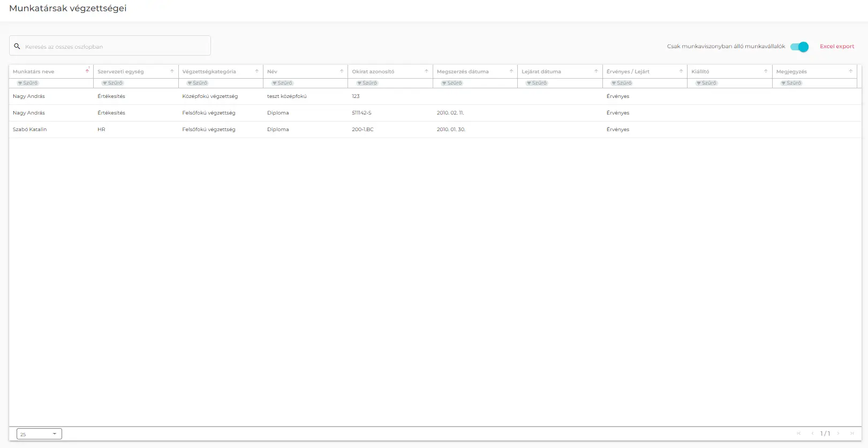Sort by Kiállító arrow icon
Screen dimensions: 868x448
(x=766, y=71)
